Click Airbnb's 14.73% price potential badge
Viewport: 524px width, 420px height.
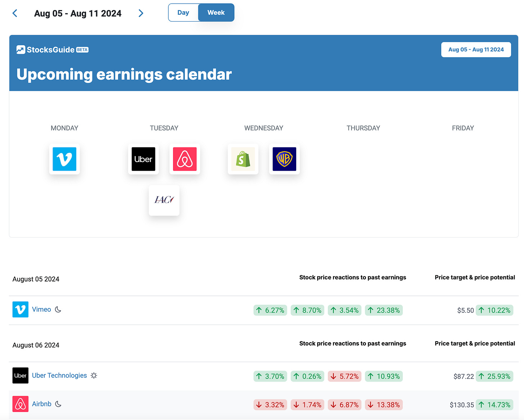click(x=494, y=405)
